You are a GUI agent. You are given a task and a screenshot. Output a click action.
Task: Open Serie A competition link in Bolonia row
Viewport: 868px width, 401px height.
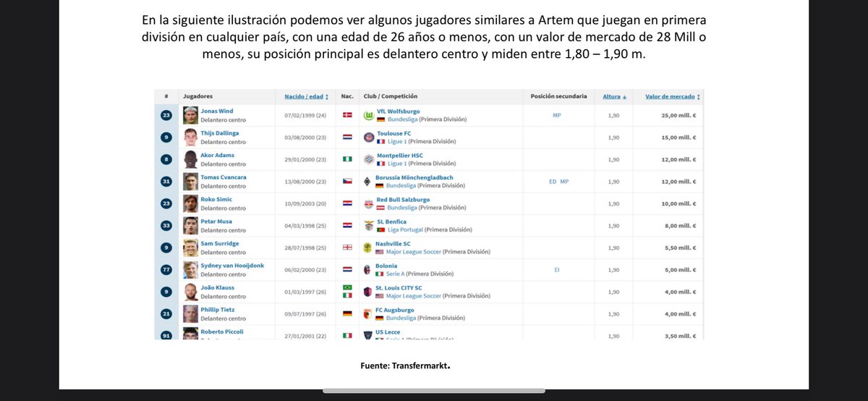click(396, 274)
